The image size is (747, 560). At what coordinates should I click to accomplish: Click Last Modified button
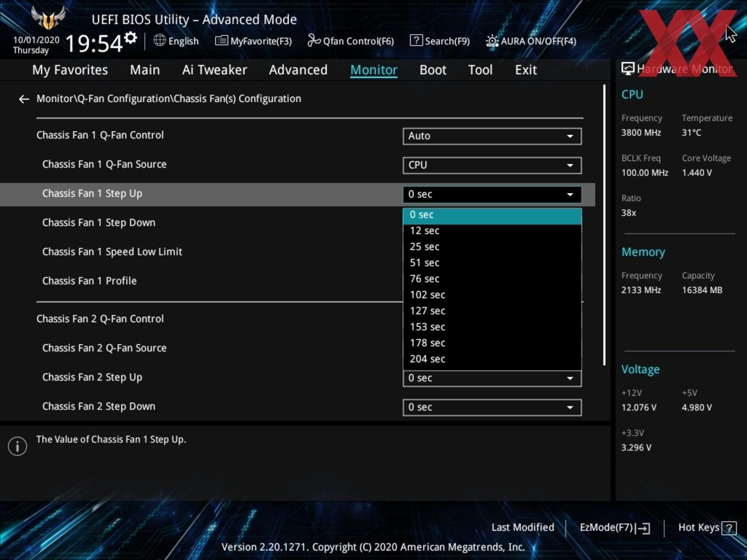(x=523, y=528)
